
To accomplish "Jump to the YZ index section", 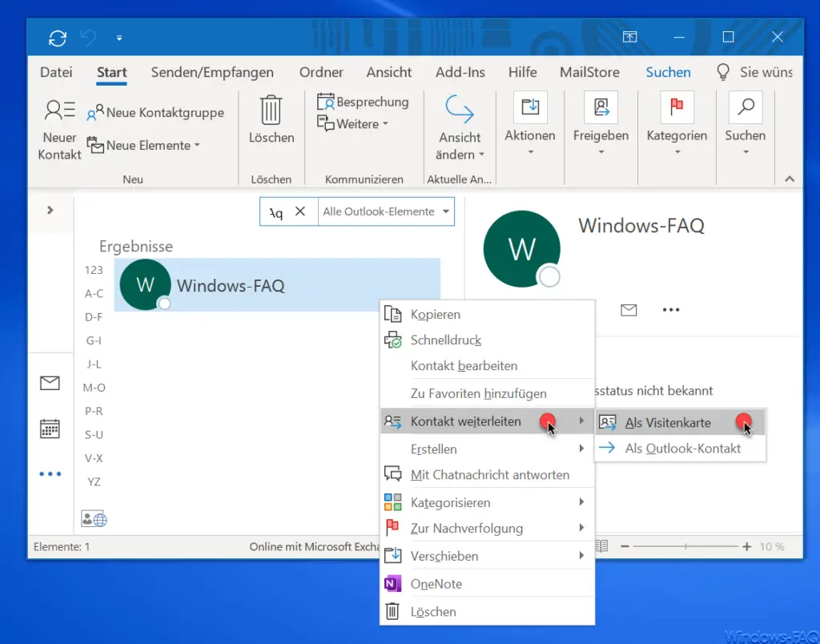I will [94, 482].
